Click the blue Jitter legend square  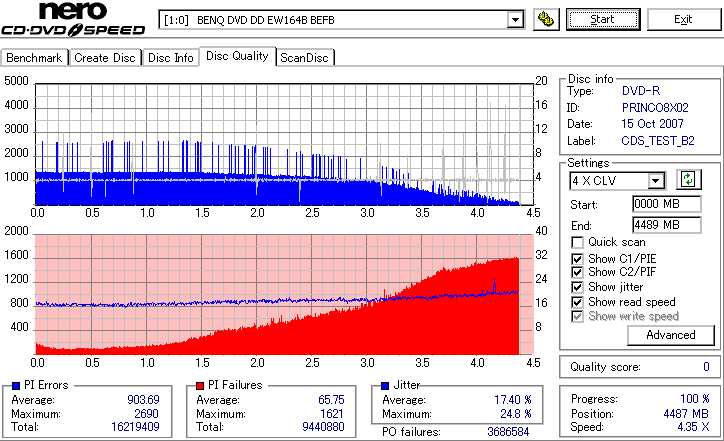click(x=385, y=386)
